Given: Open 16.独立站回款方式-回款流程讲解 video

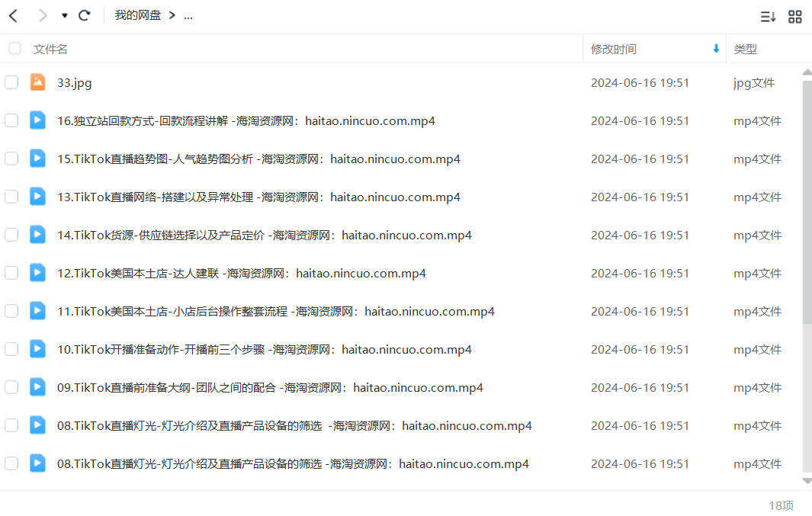Looking at the screenshot, I should pyautogui.click(x=246, y=121).
